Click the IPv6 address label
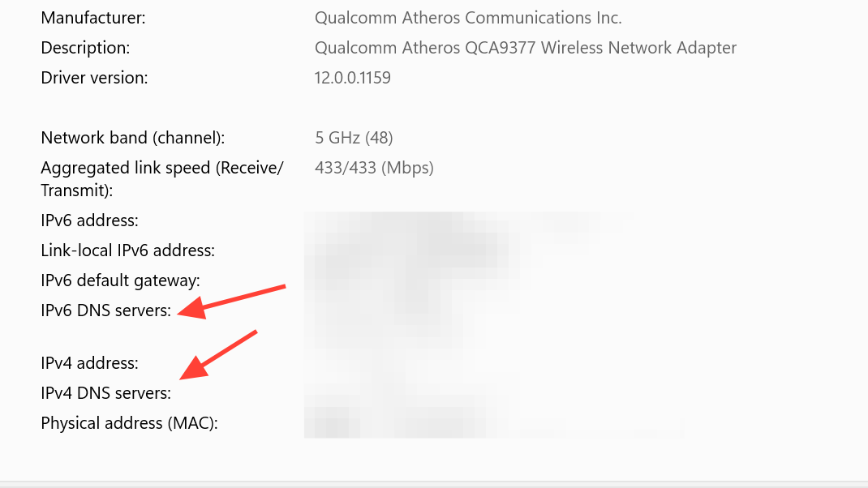The image size is (868, 488). 89,220
